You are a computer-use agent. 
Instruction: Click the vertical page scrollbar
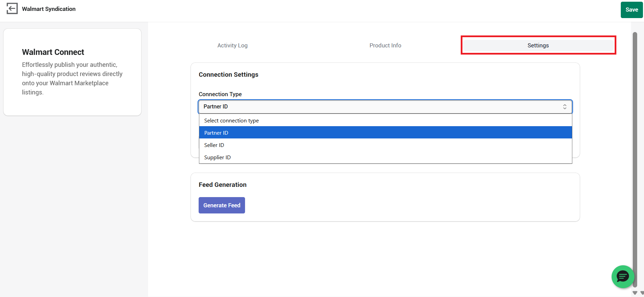pos(635,160)
